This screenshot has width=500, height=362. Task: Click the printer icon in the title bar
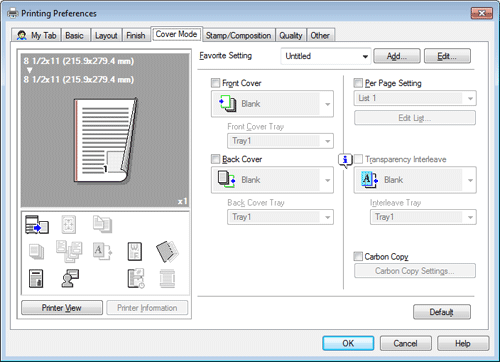click(x=13, y=13)
